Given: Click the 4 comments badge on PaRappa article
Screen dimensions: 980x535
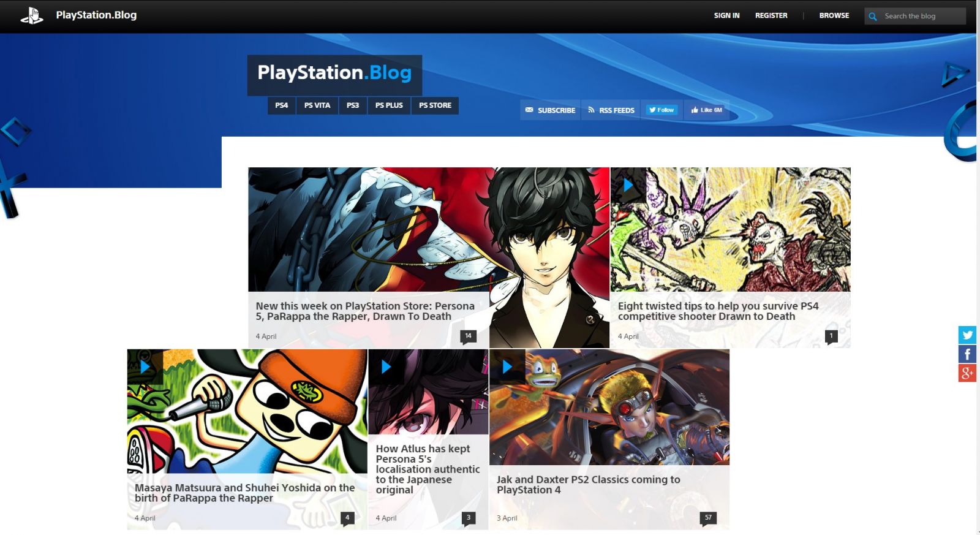Looking at the screenshot, I should (347, 518).
